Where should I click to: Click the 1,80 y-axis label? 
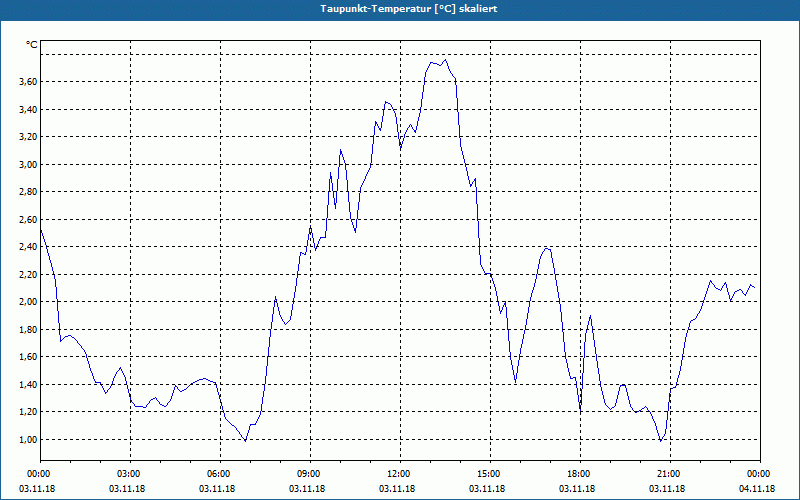tap(28, 329)
